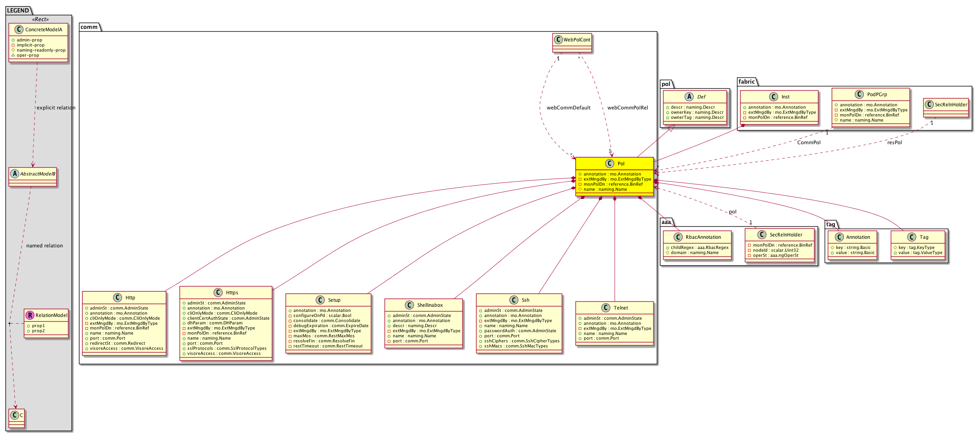Click the webCommPolRel relation label
The width and height of the screenshot is (980, 435).
(x=628, y=107)
